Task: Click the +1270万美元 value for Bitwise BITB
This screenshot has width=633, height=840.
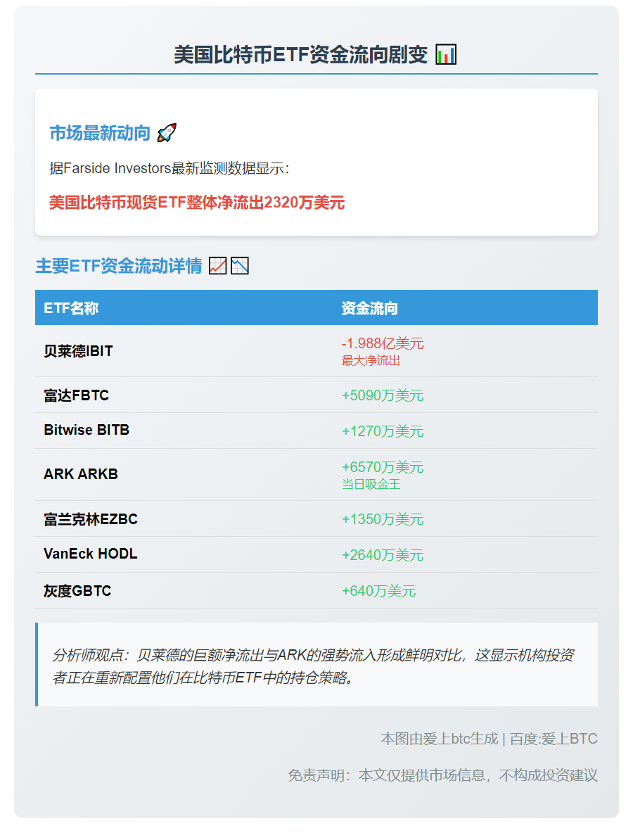Action: pos(383,431)
